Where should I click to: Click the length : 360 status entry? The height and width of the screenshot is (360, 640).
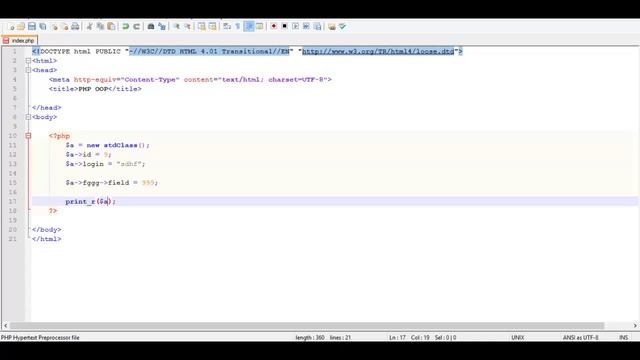coord(310,338)
